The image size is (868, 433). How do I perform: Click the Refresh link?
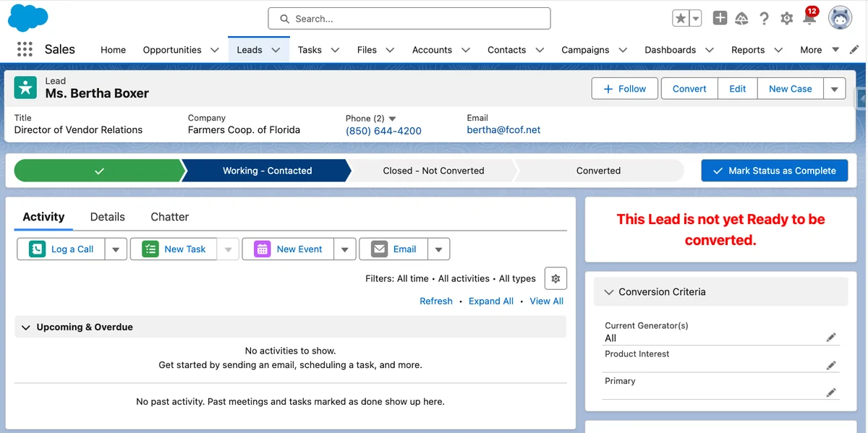click(436, 301)
